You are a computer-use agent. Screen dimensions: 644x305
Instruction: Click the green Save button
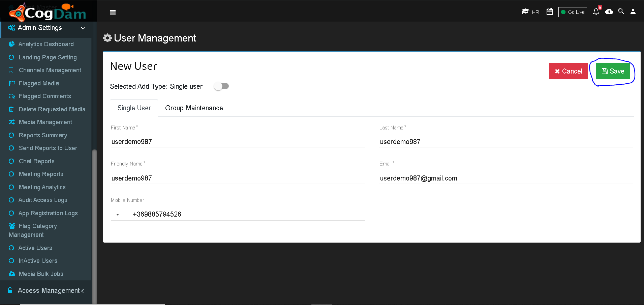point(613,71)
